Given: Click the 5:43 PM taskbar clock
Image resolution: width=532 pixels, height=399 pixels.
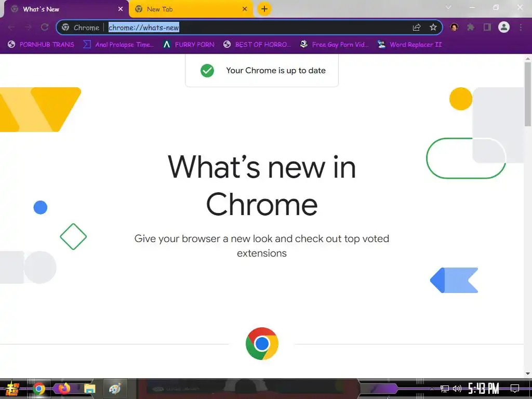Looking at the screenshot, I should tap(484, 389).
